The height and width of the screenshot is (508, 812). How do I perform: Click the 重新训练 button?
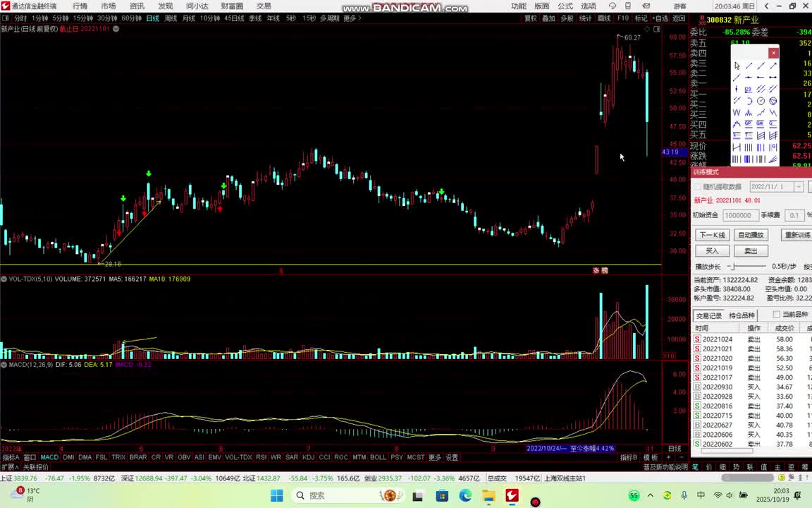click(x=796, y=235)
